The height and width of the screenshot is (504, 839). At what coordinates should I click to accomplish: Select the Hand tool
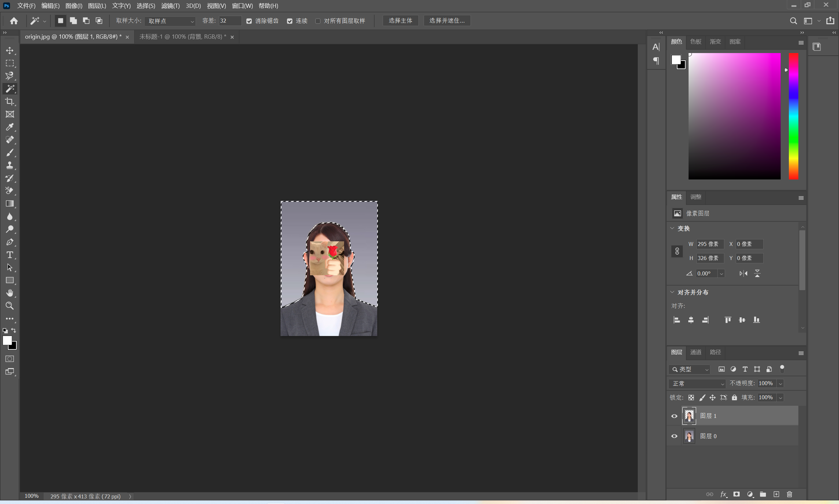pos(10,293)
